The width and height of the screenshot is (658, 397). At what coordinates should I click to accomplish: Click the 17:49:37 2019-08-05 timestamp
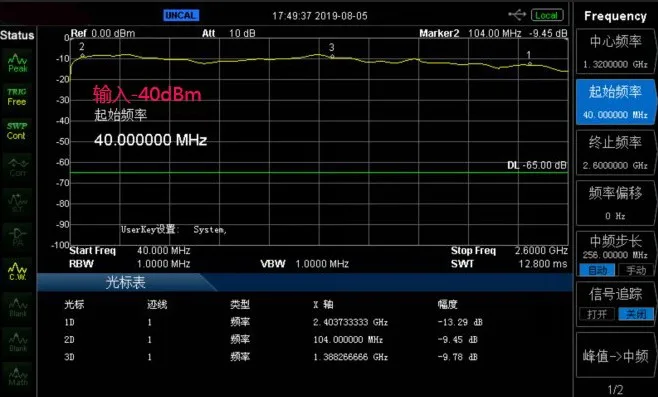click(320, 16)
